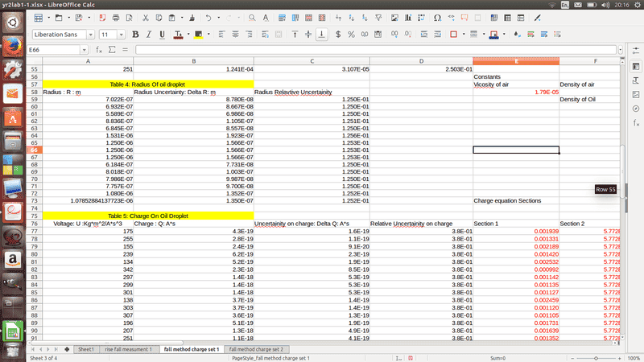644x362 pixels.
Task: Open the Liberation Sans font name dropdown
Action: tap(91, 35)
